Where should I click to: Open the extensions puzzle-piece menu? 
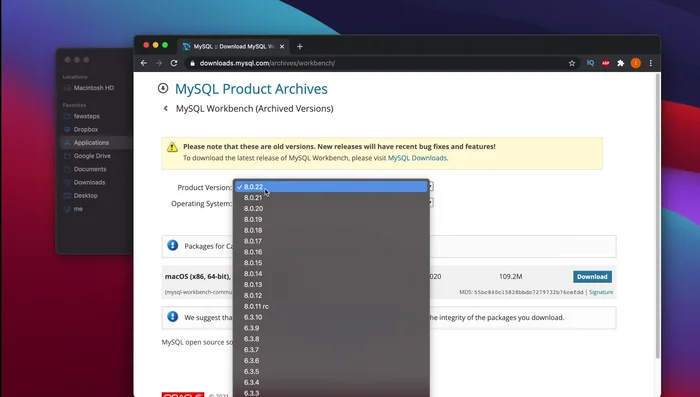click(621, 63)
